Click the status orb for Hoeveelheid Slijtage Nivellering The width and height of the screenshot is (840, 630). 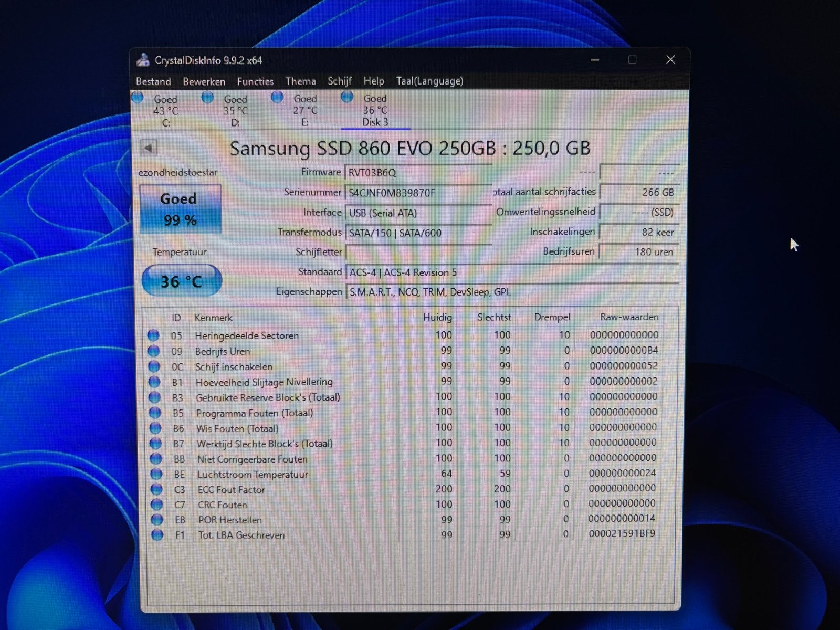pyautogui.click(x=154, y=382)
